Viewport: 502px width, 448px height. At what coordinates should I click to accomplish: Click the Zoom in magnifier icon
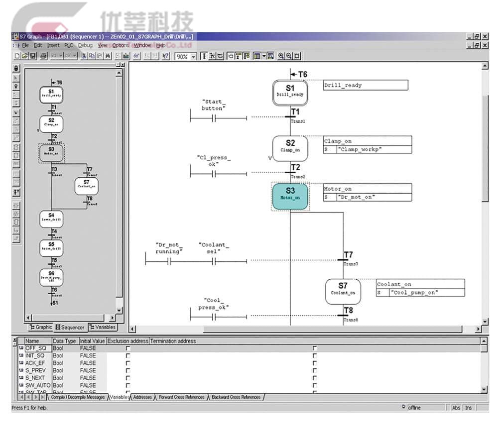(281, 56)
